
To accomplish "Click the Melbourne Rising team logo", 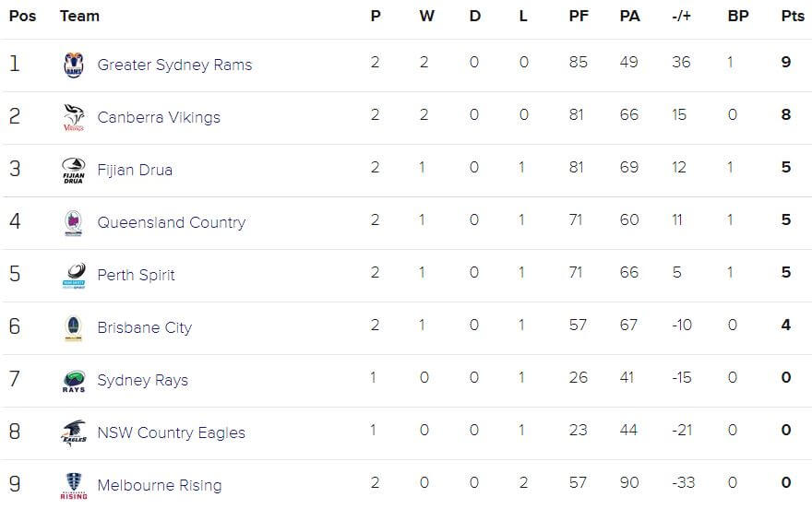I will [74, 486].
